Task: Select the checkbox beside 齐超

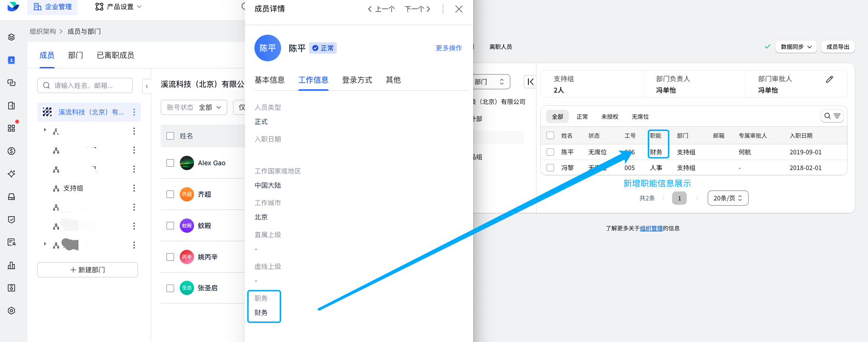Action: (170, 194)
